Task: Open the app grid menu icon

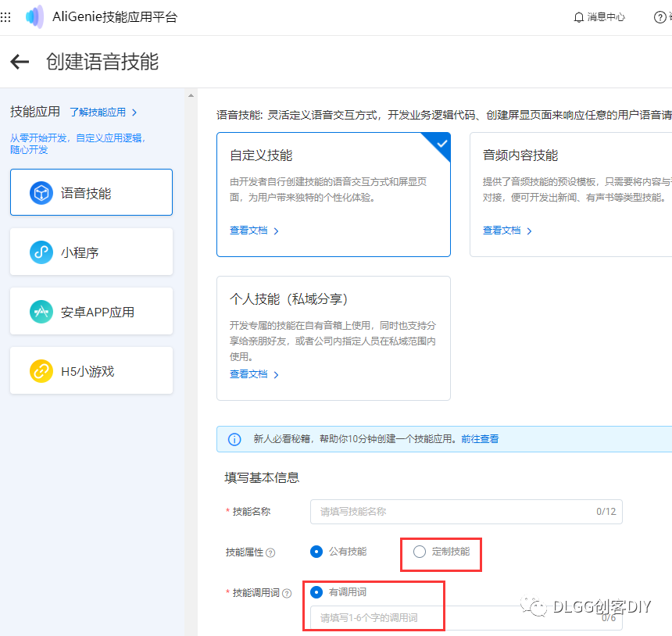Action: pyautogui.click(x=5, y=17)
